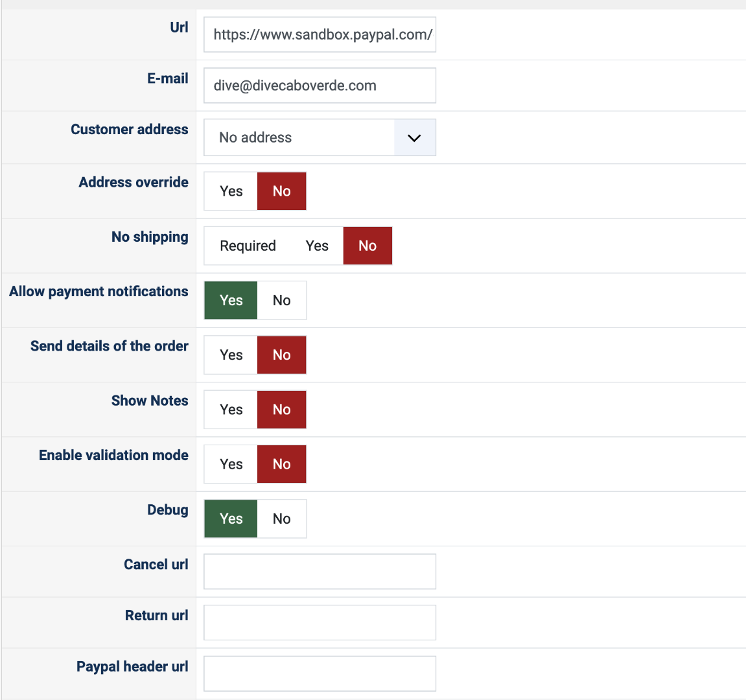Focus the E-mail text field

[x=320, y=86]
